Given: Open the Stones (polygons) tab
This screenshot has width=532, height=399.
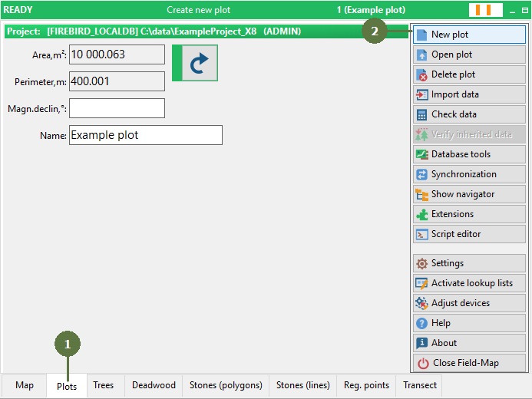Looking at the screenshot, I should [226, 385].
